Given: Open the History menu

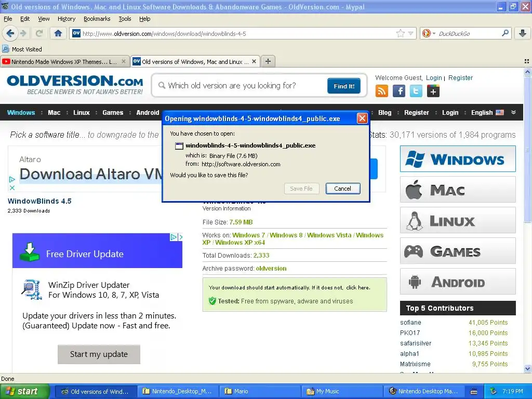Looking at the screenshot, I should [66, 19].
